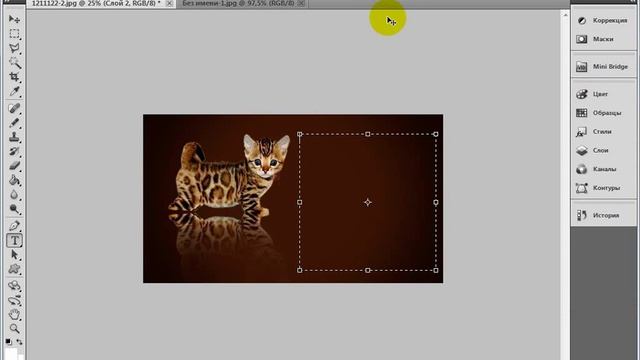Click the text box center reference point
640x360 pixels.
(368, 202)
